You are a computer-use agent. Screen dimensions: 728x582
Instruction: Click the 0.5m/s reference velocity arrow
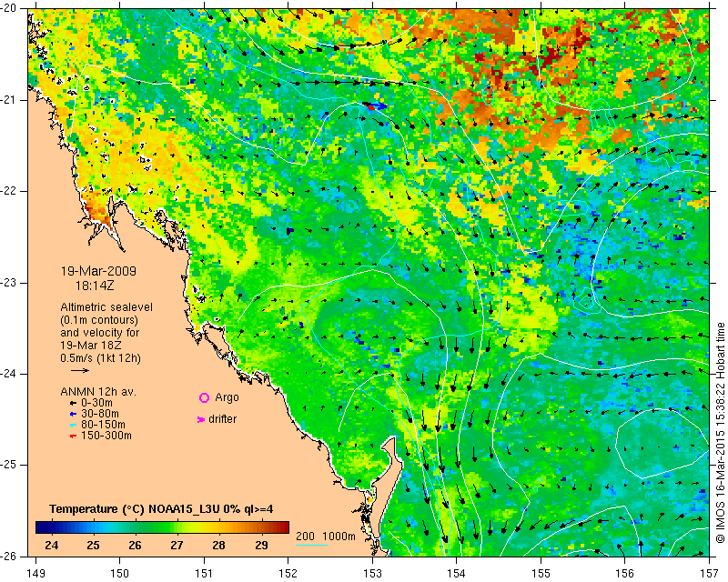click(80, 370)
